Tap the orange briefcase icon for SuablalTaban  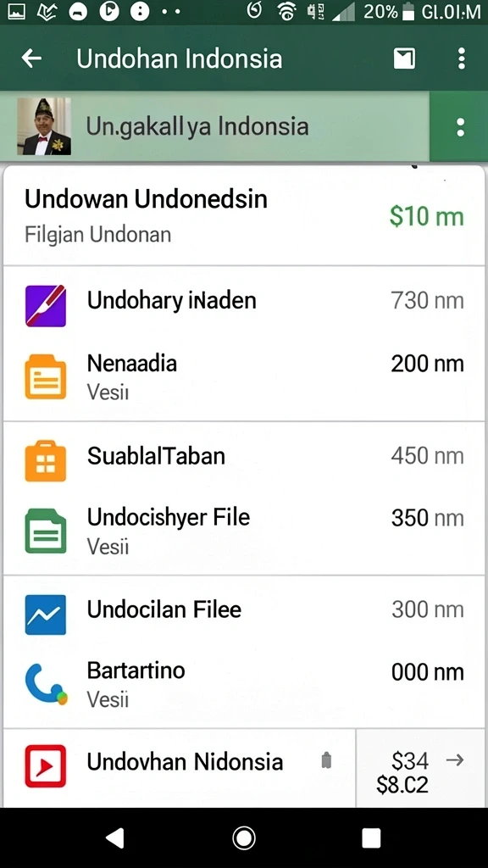click(x=46, y=460)
